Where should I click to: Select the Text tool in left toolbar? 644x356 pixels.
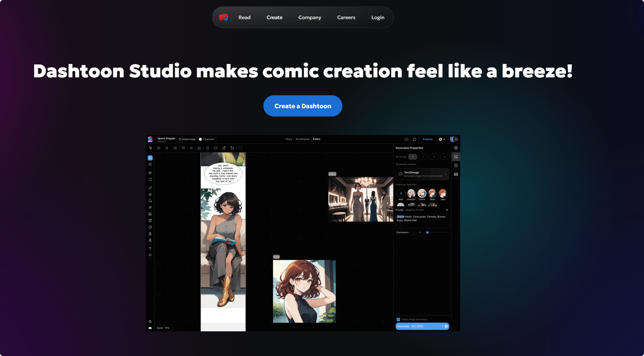(150, 248)
